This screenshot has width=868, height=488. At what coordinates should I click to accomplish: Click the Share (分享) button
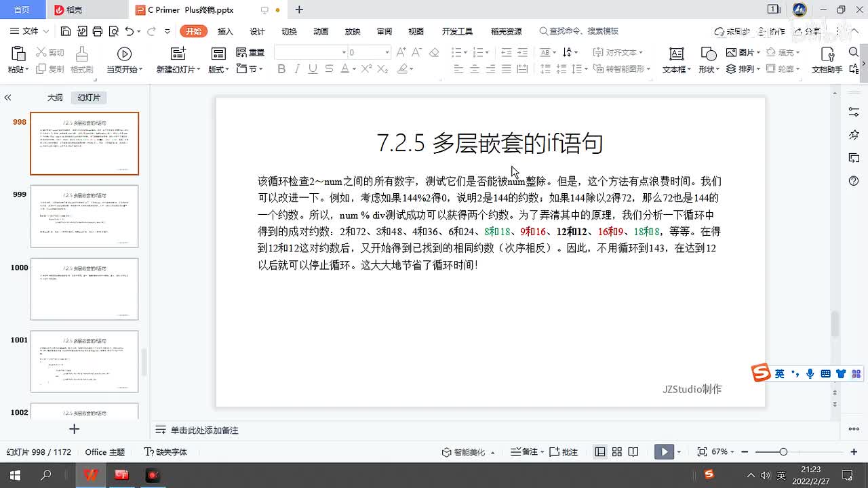[807, 31]
